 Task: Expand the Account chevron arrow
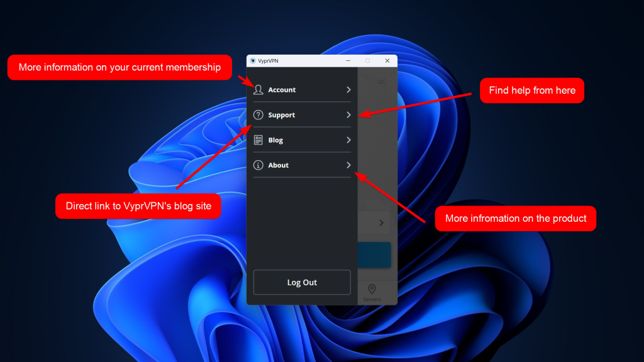(x=348, y=89)
